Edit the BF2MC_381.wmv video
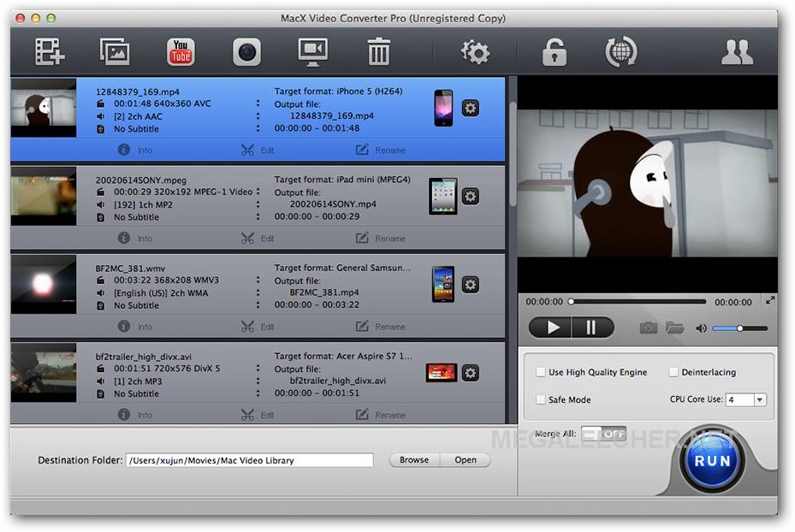The height and width of the screenshot is (532, 795). point(257,327)
